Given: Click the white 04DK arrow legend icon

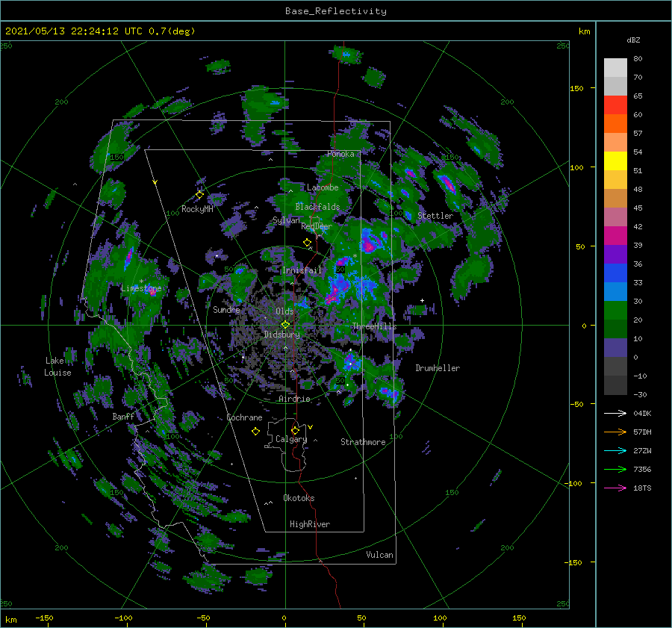Looking at the screenshot, I should coord(615,413).
